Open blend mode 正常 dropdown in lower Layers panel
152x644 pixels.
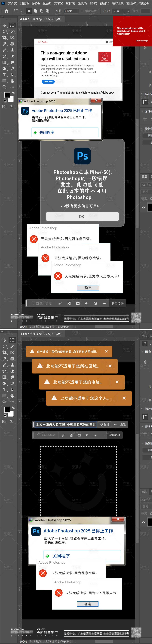146,507
